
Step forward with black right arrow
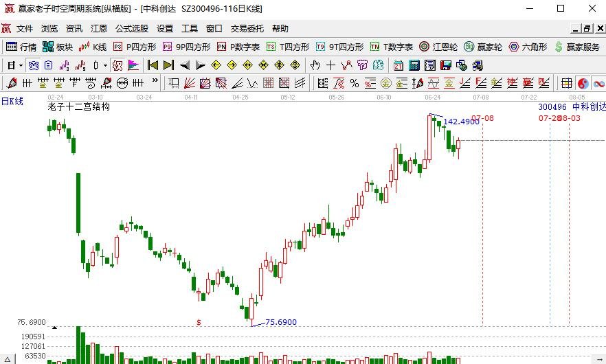[x=200, y=66]
